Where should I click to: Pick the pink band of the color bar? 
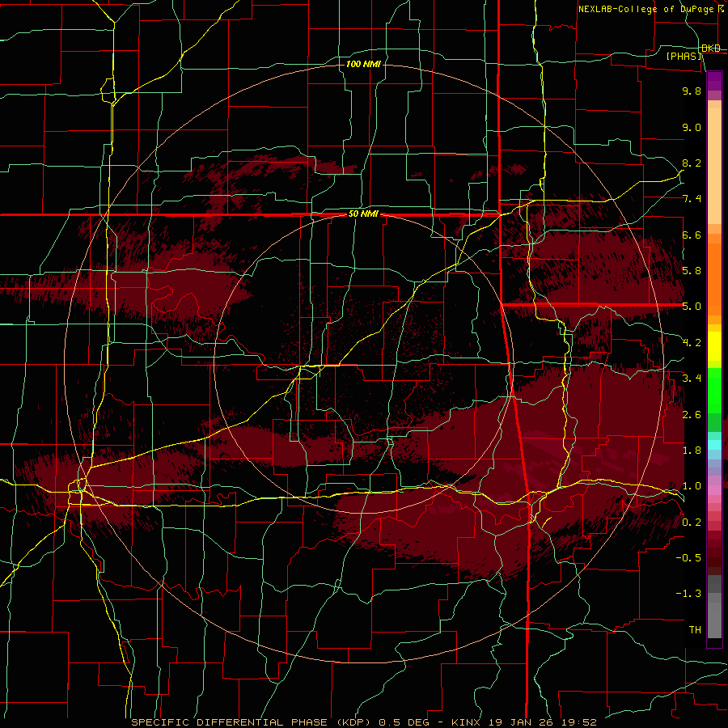[714, 490]
